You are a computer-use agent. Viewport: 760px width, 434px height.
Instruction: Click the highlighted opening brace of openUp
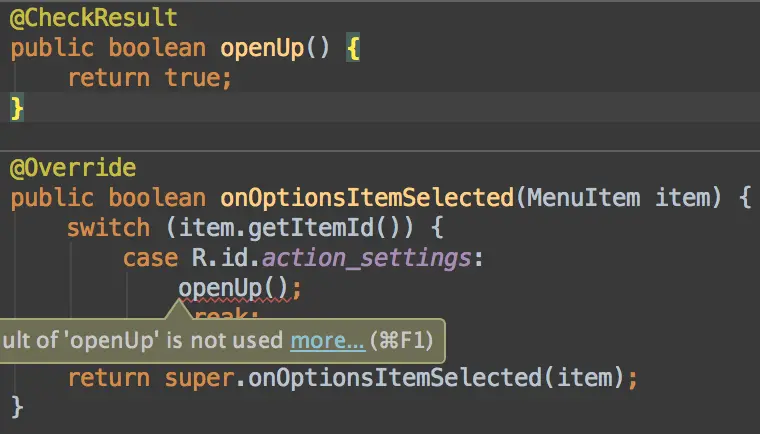point(353,48)
